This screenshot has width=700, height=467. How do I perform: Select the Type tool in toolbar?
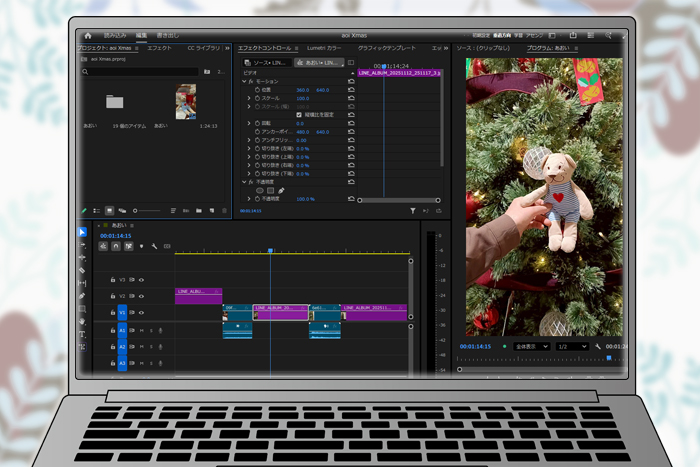pyautogui.click(x=83, y=334)
